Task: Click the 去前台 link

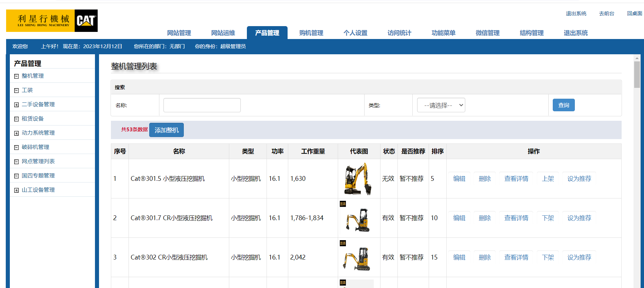Action: click(607, 14)
